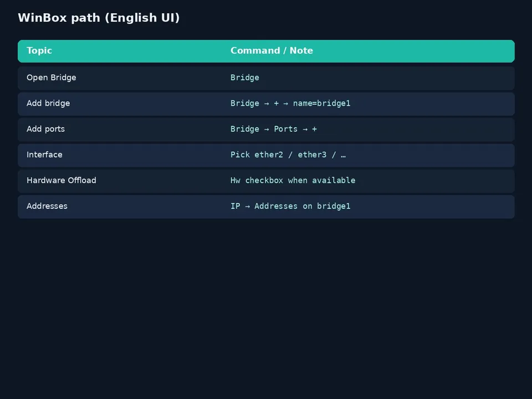Select the 'Add ports' topic cell
Screen dimensions: 532x399
click(x=46, y=129)
